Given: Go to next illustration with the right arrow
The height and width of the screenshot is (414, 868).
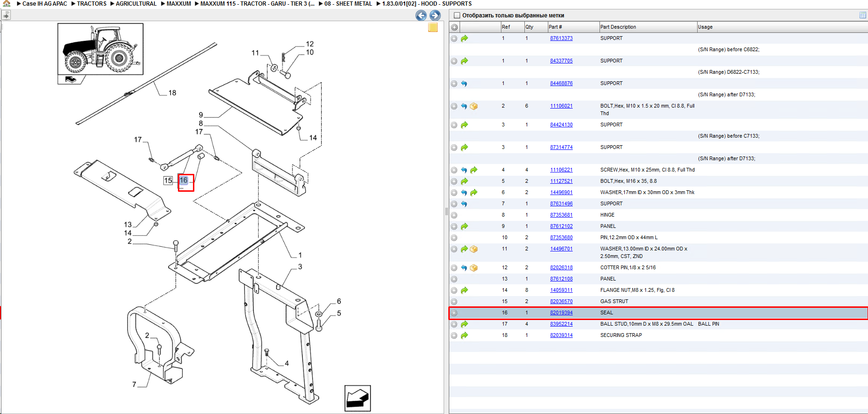Looking at the screenshot, I should pyautogui.click(x=435, y=16).
